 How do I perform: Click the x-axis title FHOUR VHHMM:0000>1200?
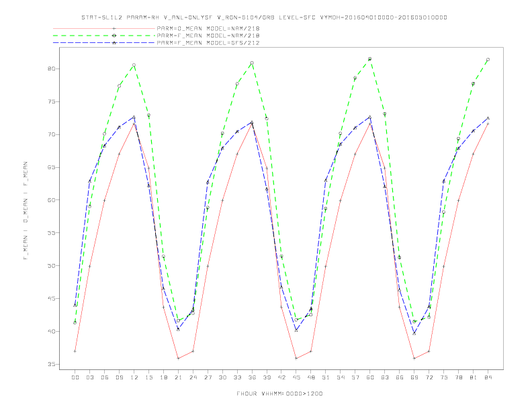click(279, 394)
